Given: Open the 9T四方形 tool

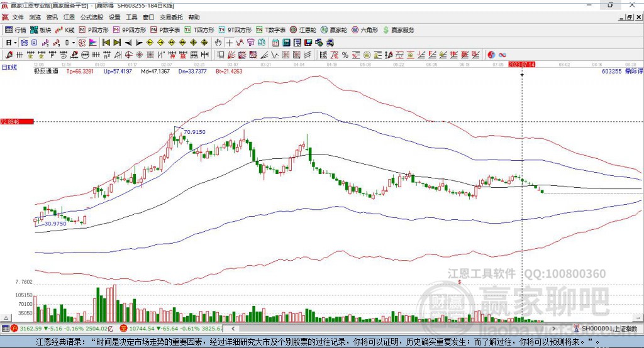Looking at the screenshot, I should coord(235,30).
